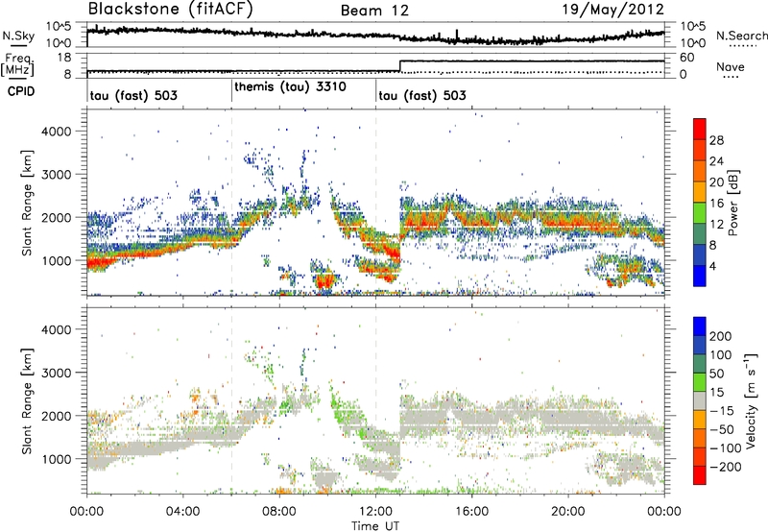Click the grey band of the Velocity colorbar
Viewport: 768px width, 532px height.
[700, 401]
